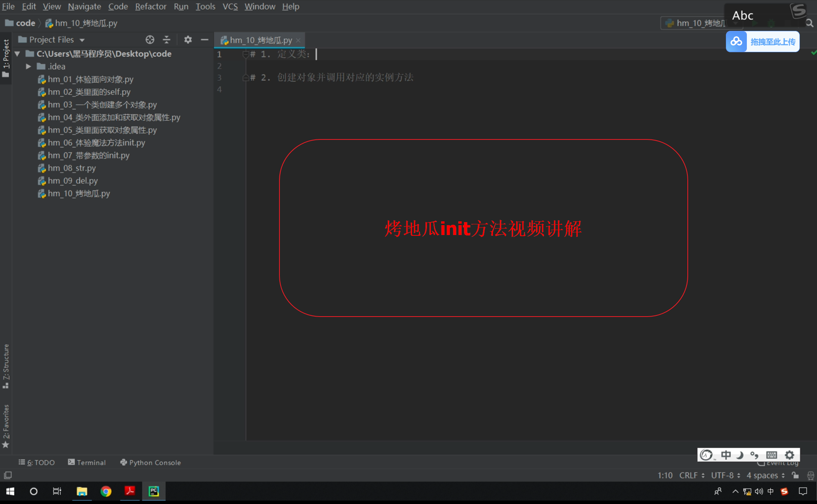Open the Terminal tool window
817x504 pixels.
(87, 462)
